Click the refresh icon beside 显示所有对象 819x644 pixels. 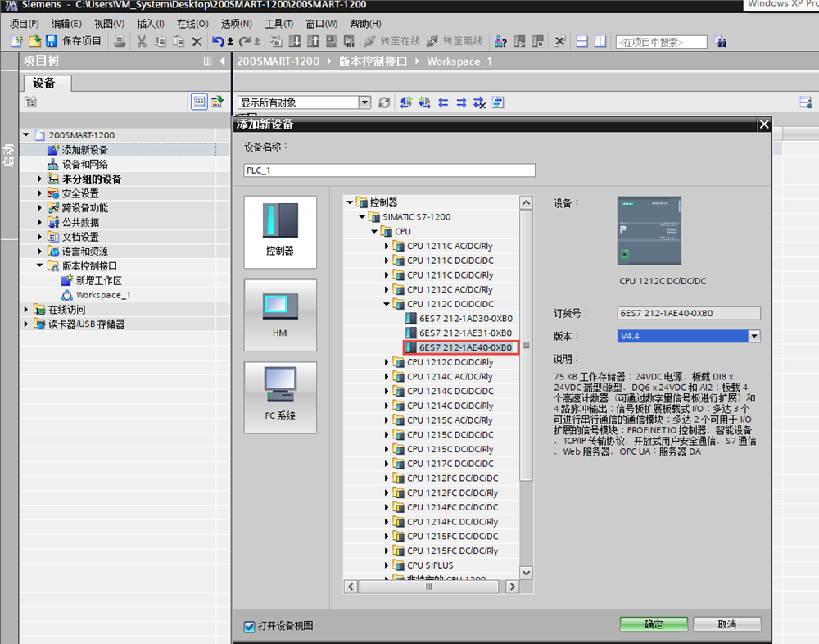point(384,102)
